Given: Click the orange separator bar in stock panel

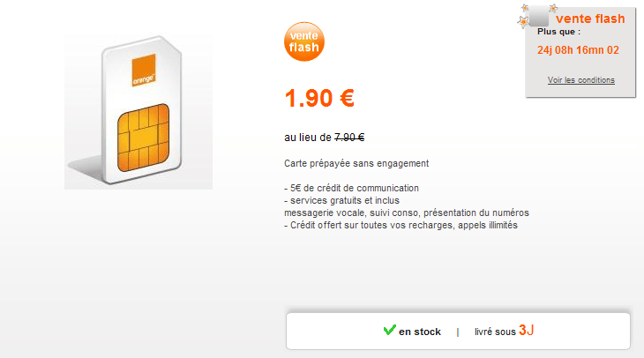Looking at the screenshot, I should [x=457, y=332].
